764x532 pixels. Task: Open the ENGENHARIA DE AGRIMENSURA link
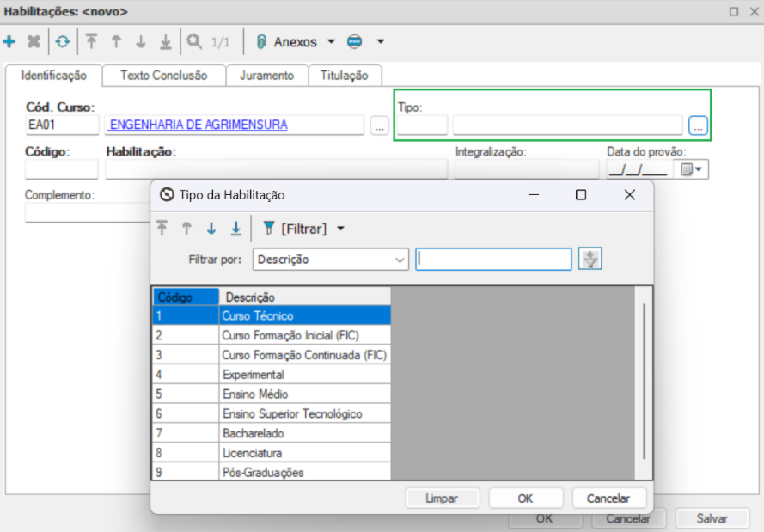click(199, 125)
